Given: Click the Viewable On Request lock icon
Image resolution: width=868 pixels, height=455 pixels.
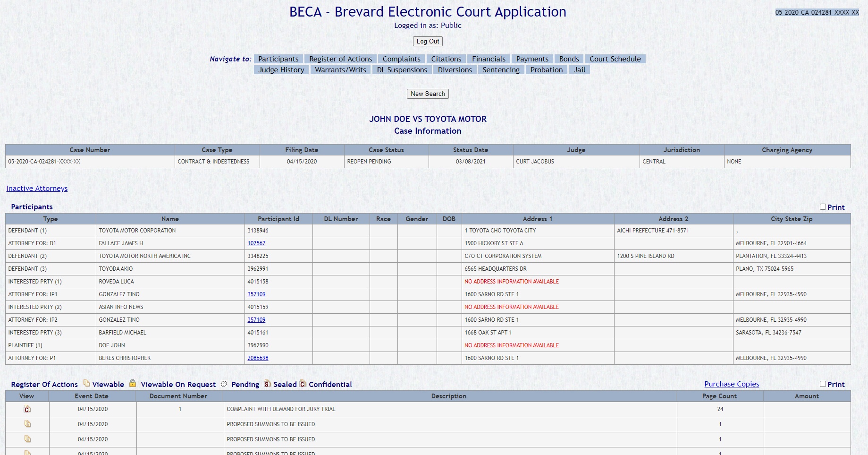Looking at the screenshot, I should 133,384.
